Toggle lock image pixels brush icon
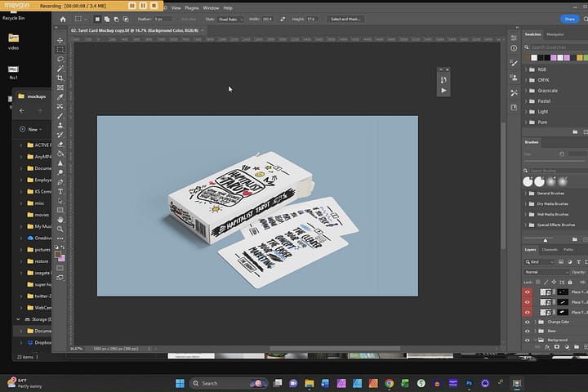The width and height of the screenshot is (588, 392). (x=546, y=282)
